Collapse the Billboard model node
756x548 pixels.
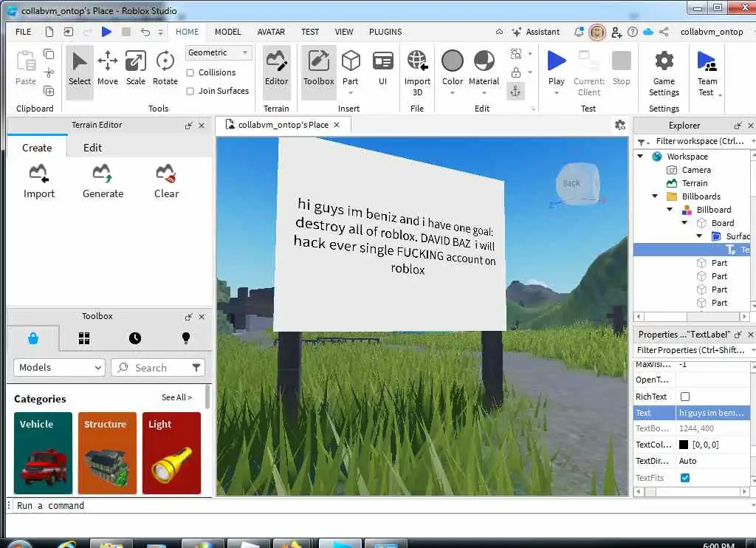pyautogui.click(x=670, y=209)
